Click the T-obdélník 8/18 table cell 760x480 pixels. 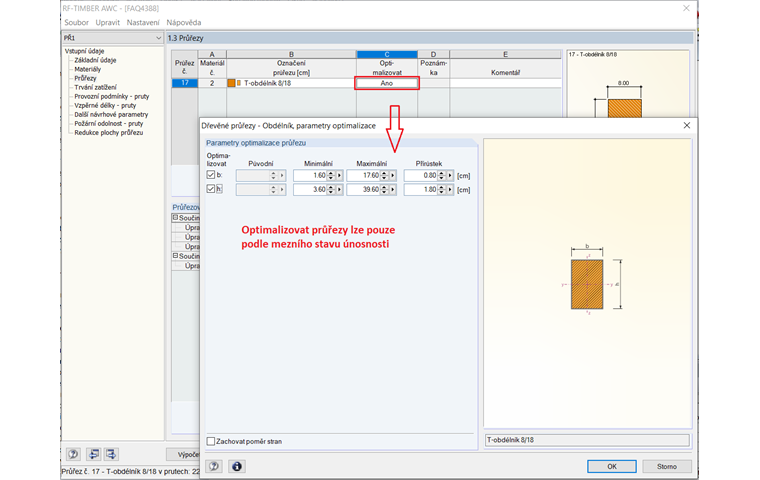tap(291, 83)
